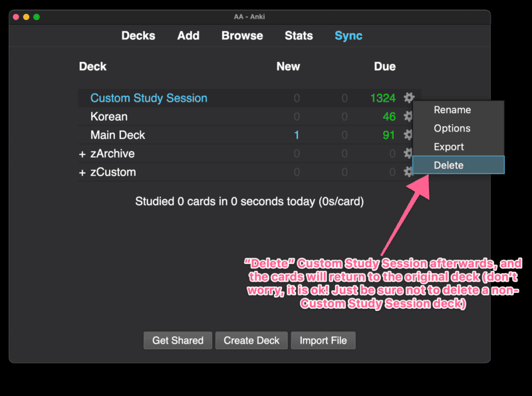Switch to the Browse view
The image size is (532, 396).
pos(242,36)
